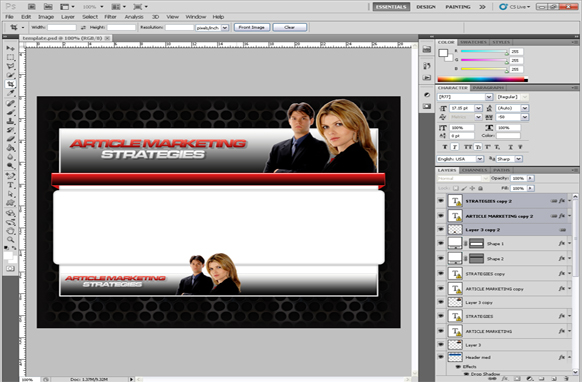The image size is (582, 382).
Task: Click the Clear button
Action: coord(290,27)
